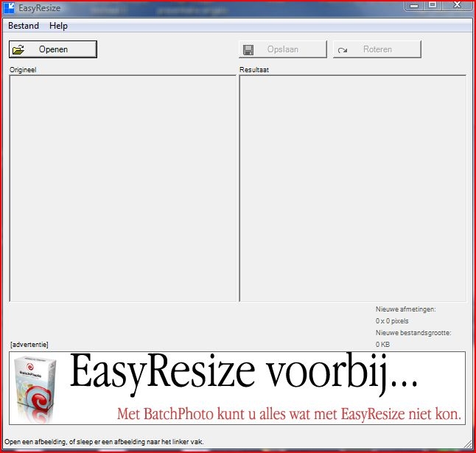Image resolution: width=476 pixels, height=453 pixels.
Task: Click the Opslaan button
Action: [x=283, y=49]
